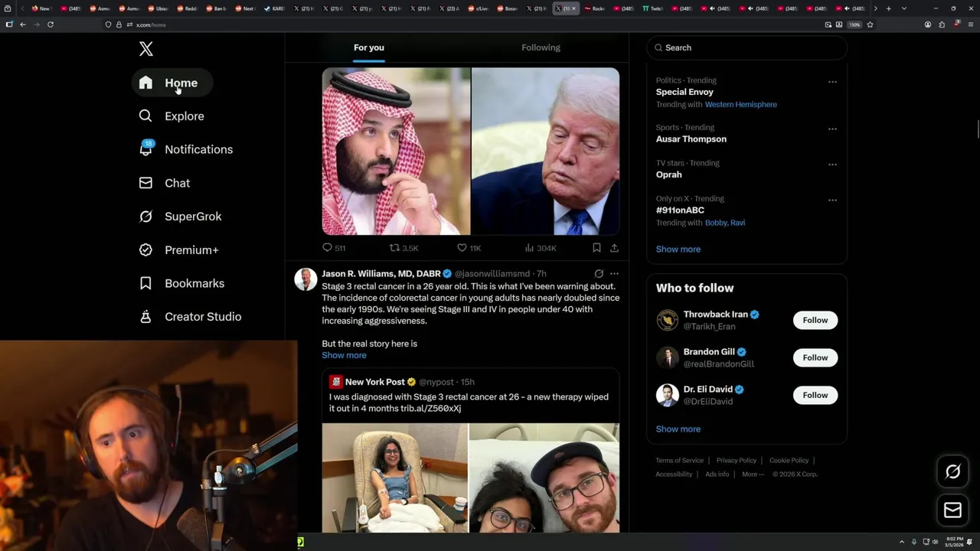
Task: Open the New York Post quoted tweet text
Action: coord(469,403)
